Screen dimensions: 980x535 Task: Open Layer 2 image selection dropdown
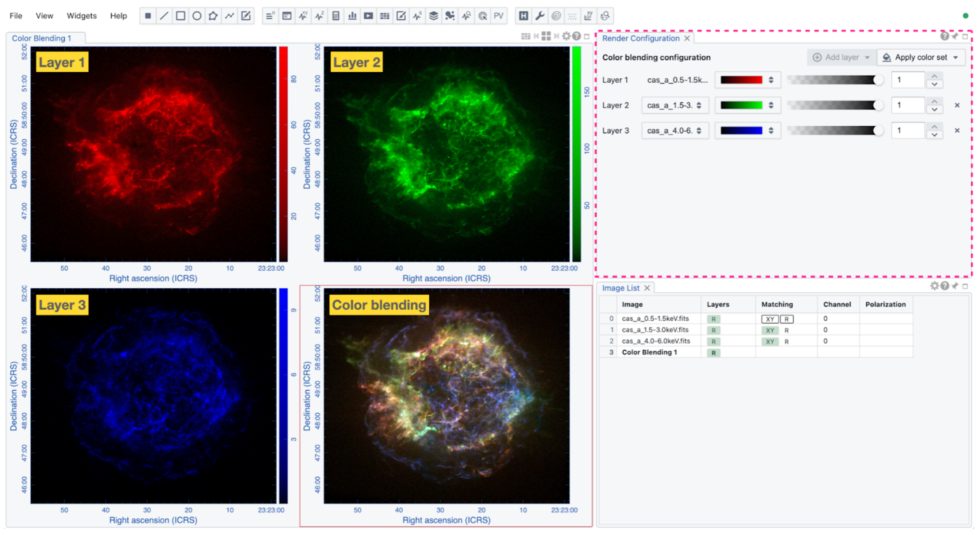point(675,105)
